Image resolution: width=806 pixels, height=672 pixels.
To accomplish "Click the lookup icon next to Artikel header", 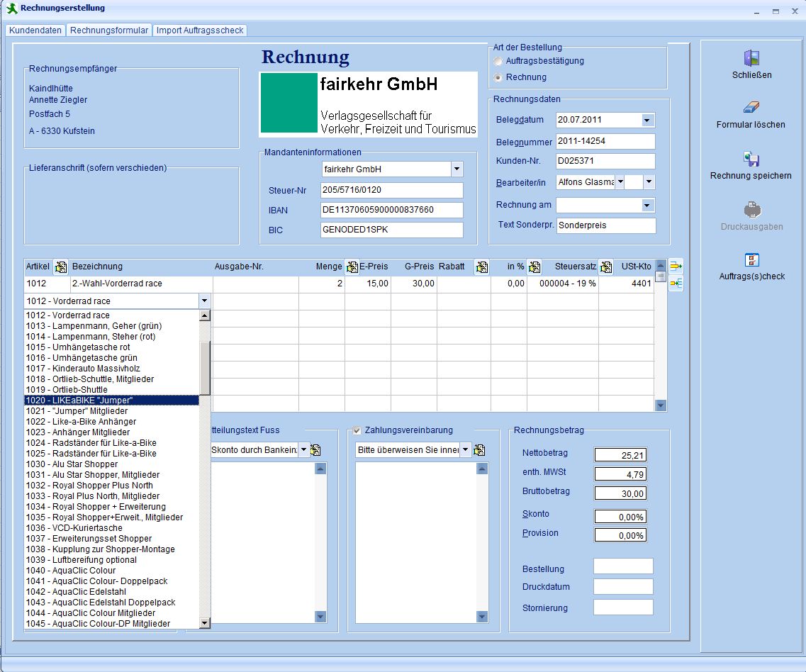I will click(x=61, y=267).
